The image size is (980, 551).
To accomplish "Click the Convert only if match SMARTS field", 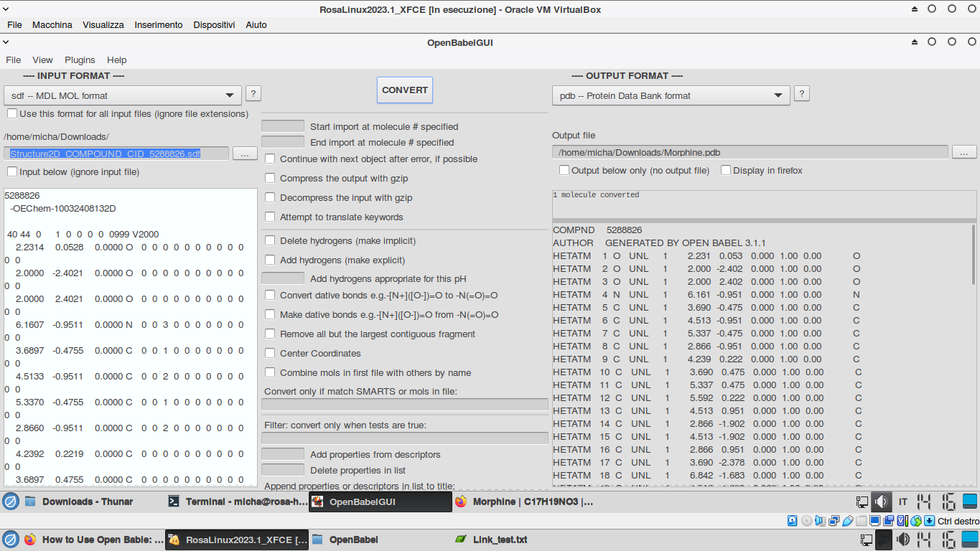I will tap(404, 405).
